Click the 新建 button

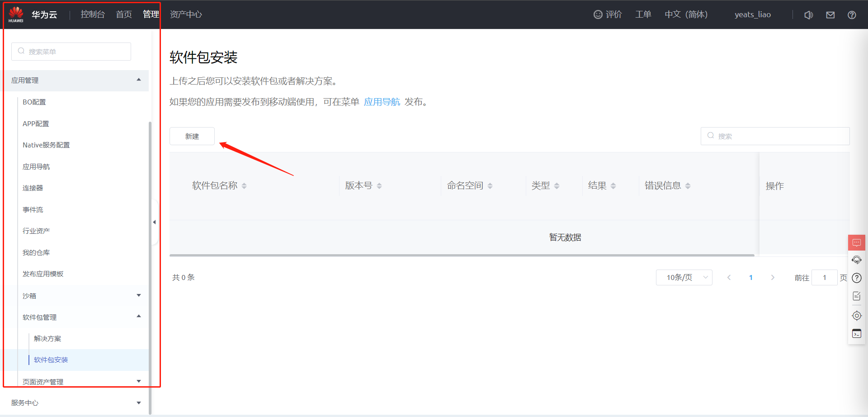(x=192, y=136)
